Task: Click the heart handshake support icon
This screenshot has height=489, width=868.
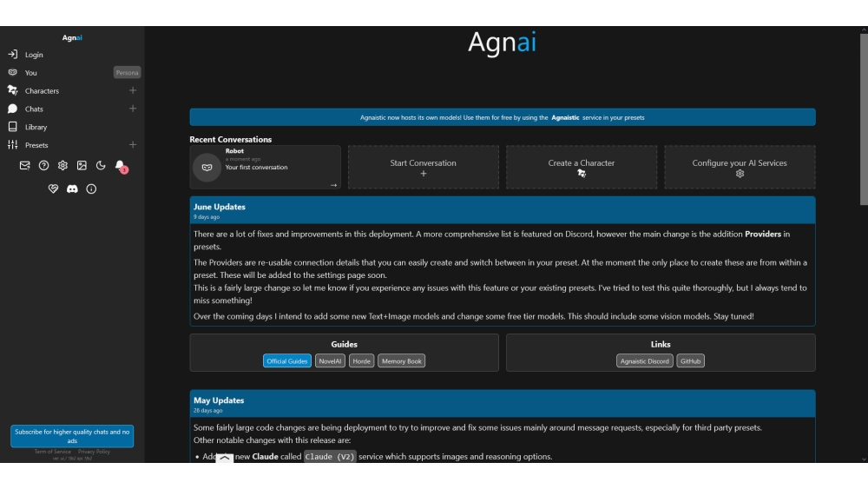Action: point(53,188)
